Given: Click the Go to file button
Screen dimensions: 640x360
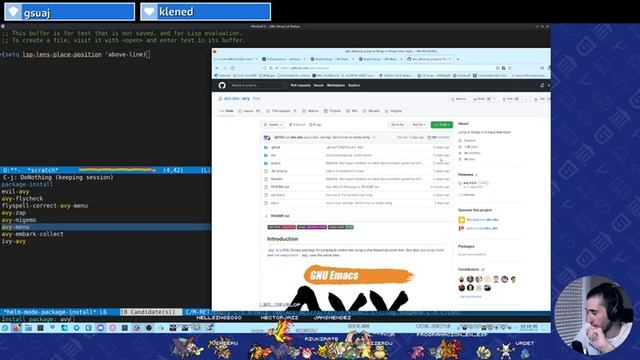Looking at the screenshot, I should click(397, 124).
